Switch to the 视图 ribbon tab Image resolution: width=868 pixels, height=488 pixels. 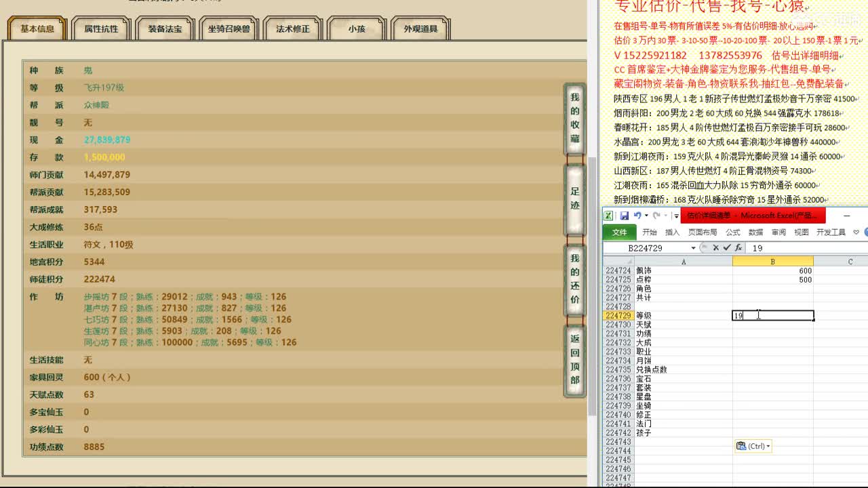802,232
